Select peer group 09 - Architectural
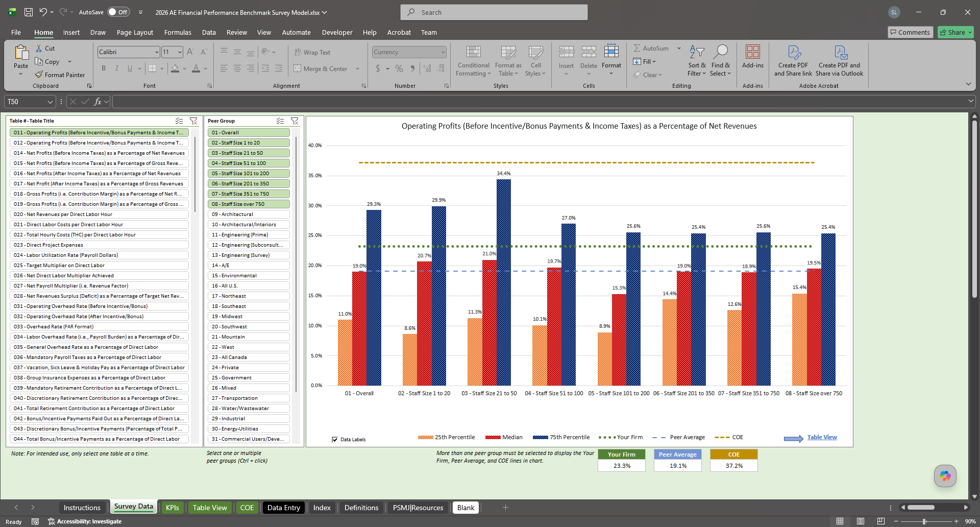 click(x=249, y=214)
